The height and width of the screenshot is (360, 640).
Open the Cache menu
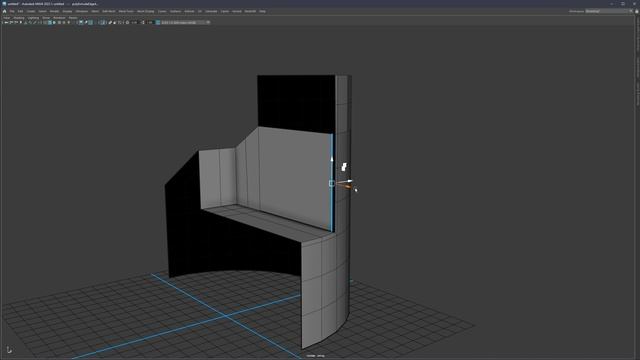225,11
